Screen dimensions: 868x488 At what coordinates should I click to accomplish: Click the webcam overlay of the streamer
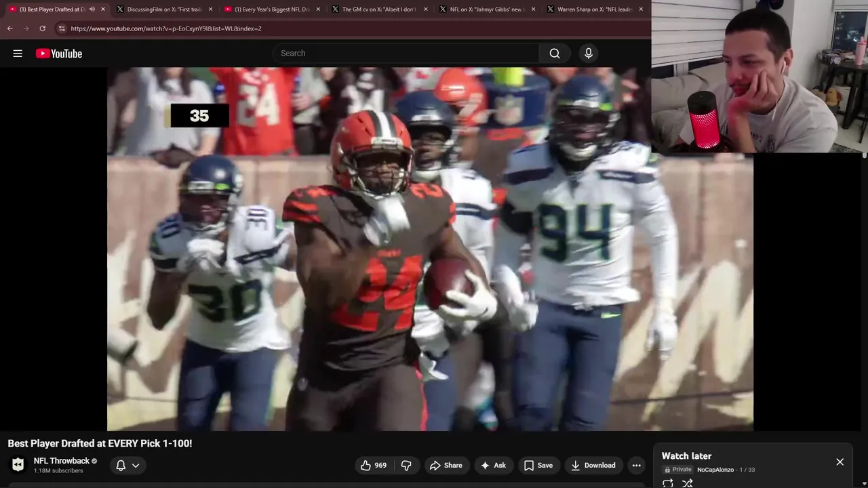coord(759,76)
